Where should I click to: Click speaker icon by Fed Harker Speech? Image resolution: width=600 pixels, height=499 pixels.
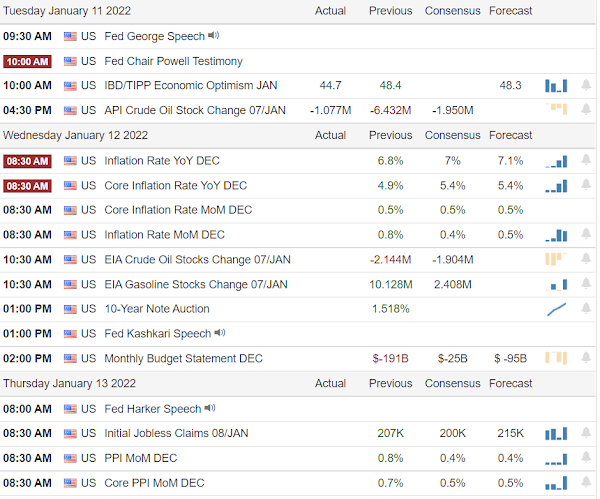[x=210, y=408]
